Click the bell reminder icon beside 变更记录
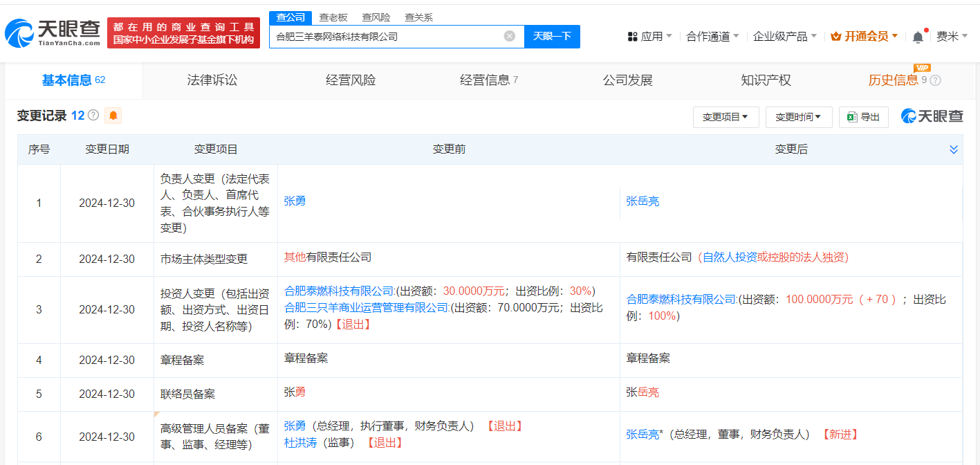 pyautogui.click(x=112, y=116)
